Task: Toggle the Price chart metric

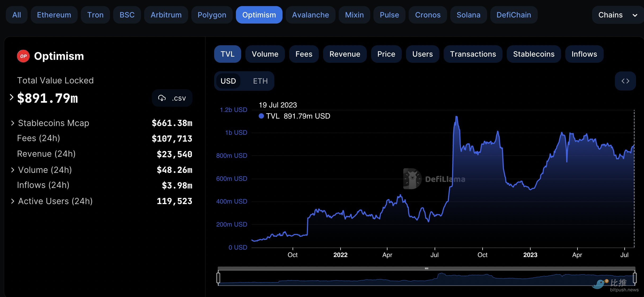Action: (x=386, y=54)
